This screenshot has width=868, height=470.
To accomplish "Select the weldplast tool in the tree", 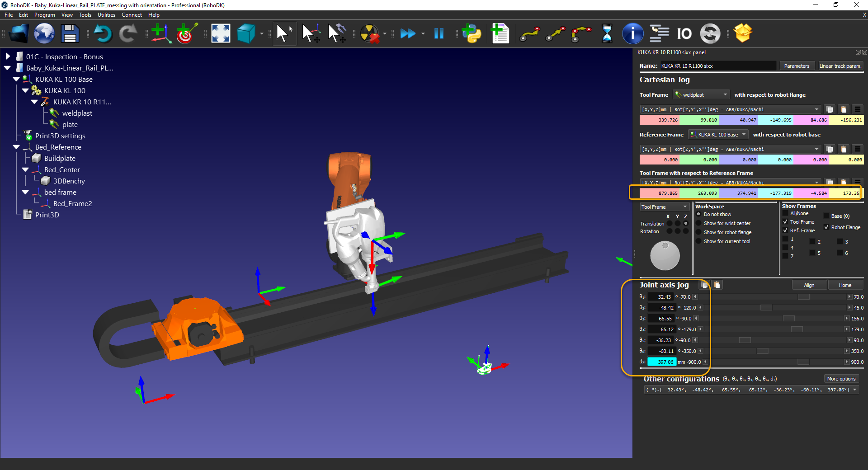I will pyautogui.click(x=77, y=113).
